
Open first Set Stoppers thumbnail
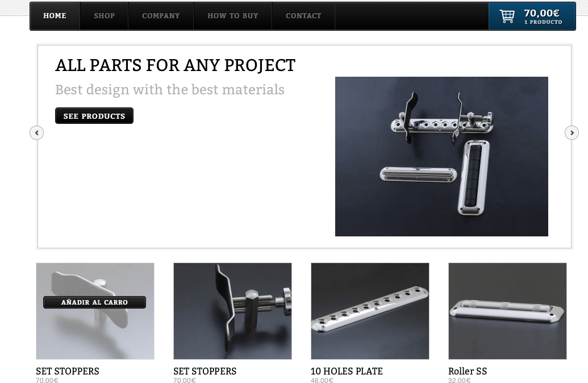click(x=95, y=311)
